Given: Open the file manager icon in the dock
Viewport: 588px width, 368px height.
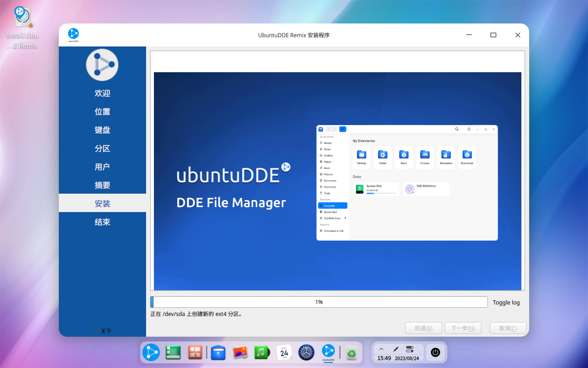Looking at the screenshot, I should pyautogui.click(x=218, y=352).
